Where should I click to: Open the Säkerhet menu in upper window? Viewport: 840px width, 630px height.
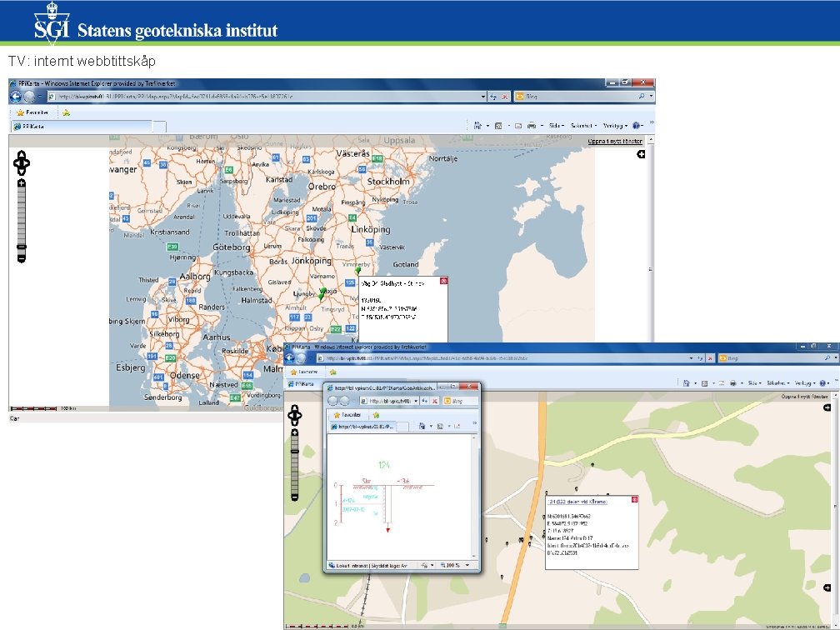click(583, 126)
